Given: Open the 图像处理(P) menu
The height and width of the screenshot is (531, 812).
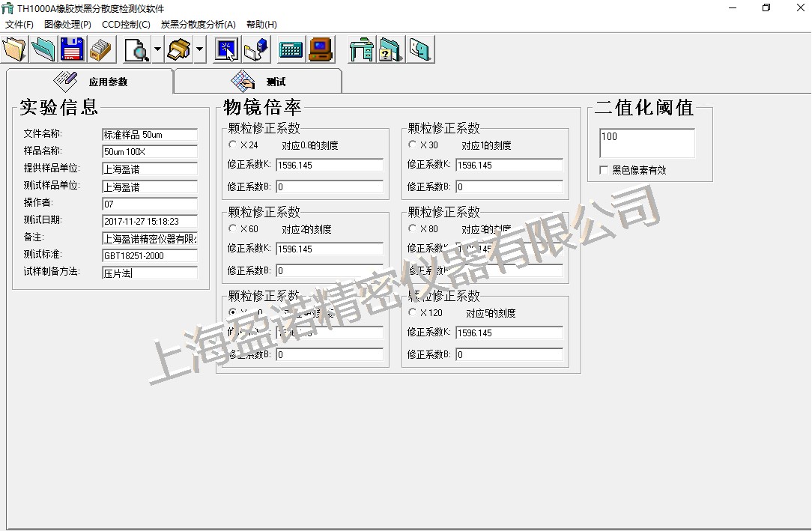Looking at the screenshot, I should click(x=67, y=24).
